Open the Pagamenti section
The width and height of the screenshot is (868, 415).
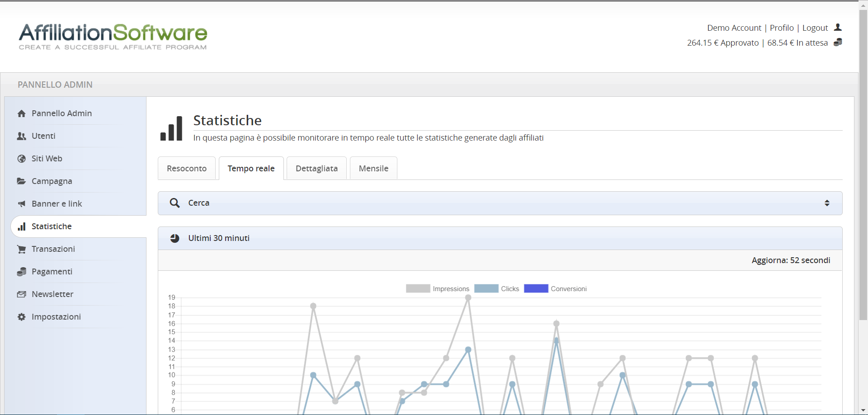tap(52, 272)
